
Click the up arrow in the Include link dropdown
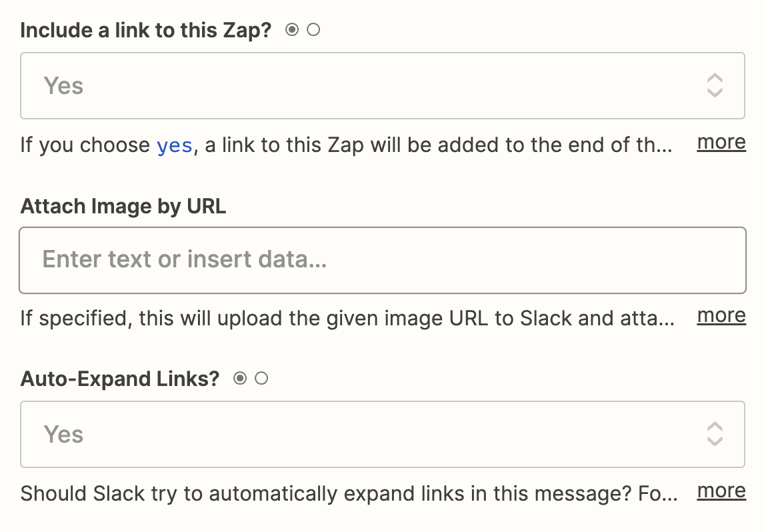coord(714,79)
